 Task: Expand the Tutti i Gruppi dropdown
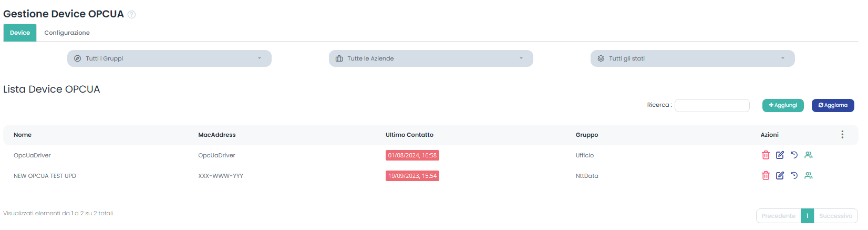(x=169, y=58)
